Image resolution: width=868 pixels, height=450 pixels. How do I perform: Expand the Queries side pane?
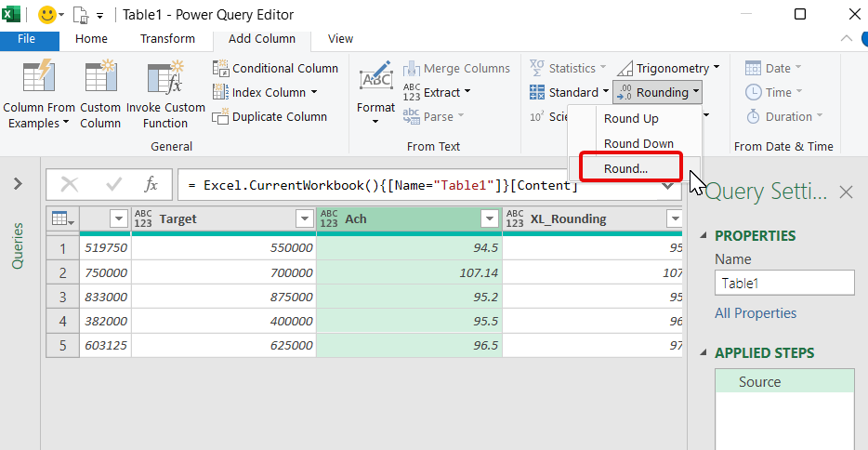point(18,184)
